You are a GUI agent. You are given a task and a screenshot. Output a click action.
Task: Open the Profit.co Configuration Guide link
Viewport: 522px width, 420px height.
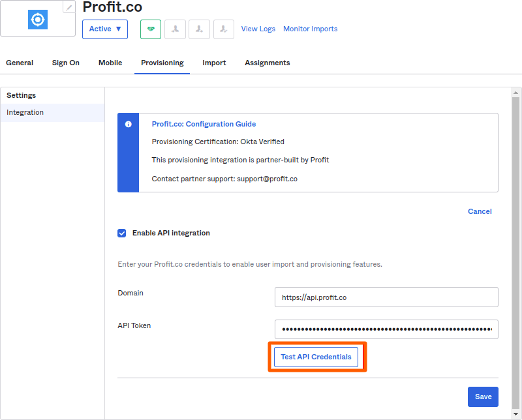[204, 124]
